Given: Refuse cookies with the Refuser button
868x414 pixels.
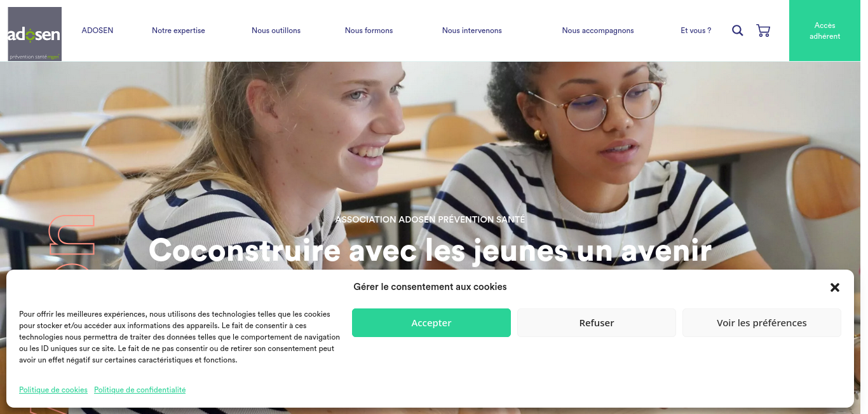Looking at the screenshot, I should click(597, 322).
